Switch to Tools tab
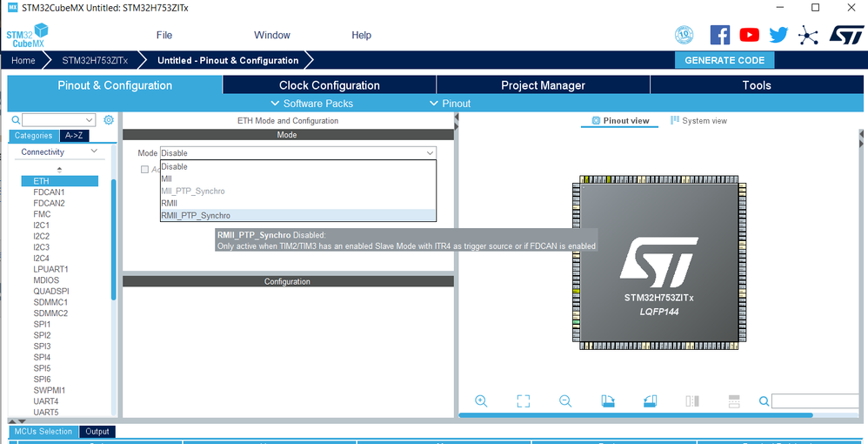 click(x=757, y=85)
